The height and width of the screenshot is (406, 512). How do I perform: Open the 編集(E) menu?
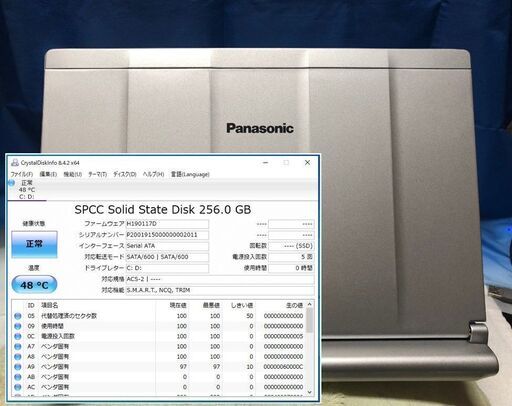48,174
